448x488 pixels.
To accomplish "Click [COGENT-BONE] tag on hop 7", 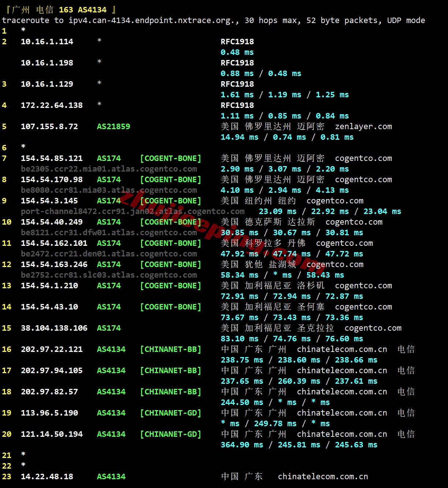I will (171, 158).
